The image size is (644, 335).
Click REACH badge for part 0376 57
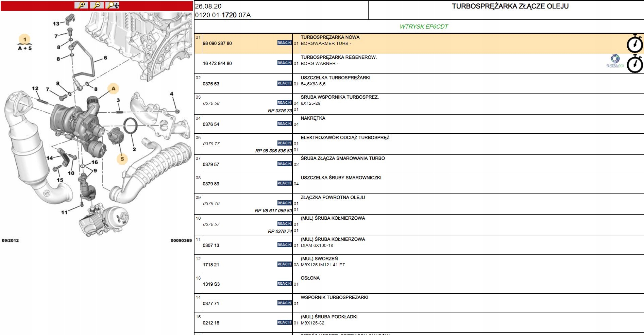[x=284, y=224]
